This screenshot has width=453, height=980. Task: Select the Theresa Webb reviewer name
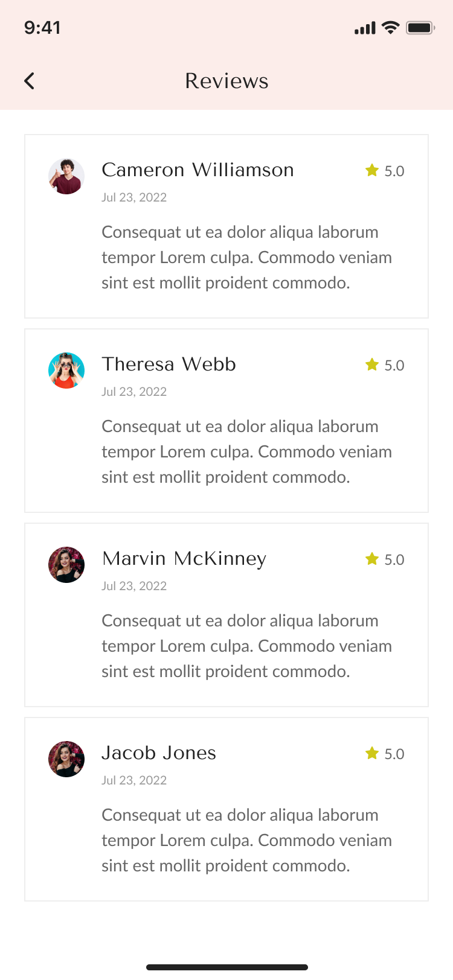(169, 364)
